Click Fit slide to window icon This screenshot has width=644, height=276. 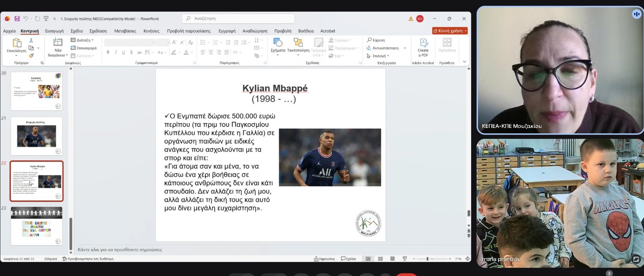click(x=467, y=259)
